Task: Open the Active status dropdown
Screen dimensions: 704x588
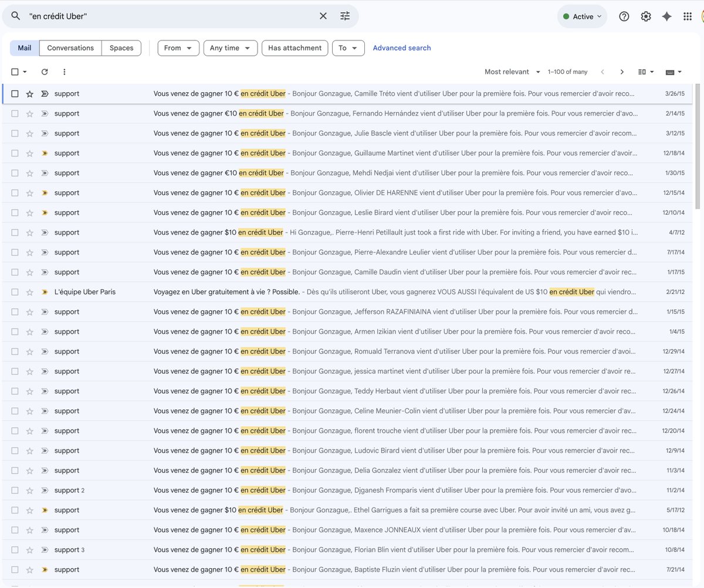Action: (x=582, y=16)
